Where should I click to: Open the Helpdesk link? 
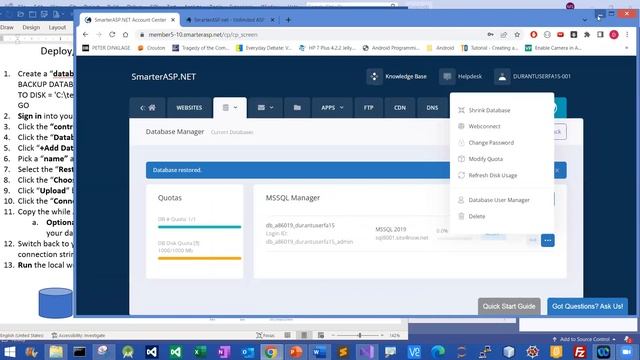(x=461, y=76)
